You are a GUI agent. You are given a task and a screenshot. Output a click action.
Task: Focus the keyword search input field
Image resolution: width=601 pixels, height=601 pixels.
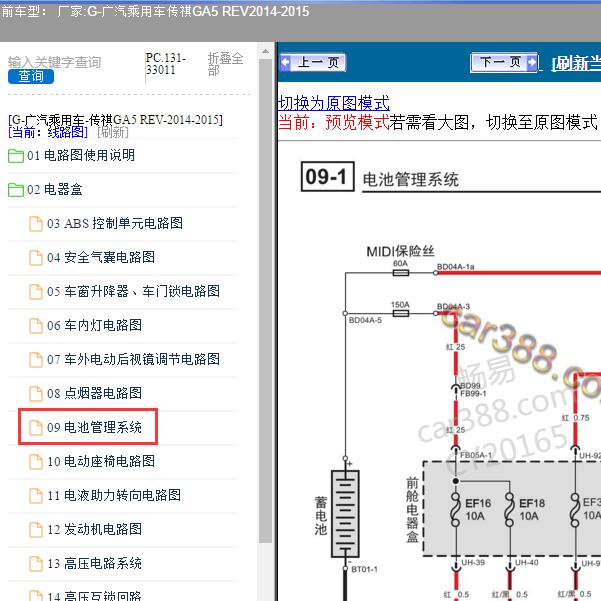54,62
